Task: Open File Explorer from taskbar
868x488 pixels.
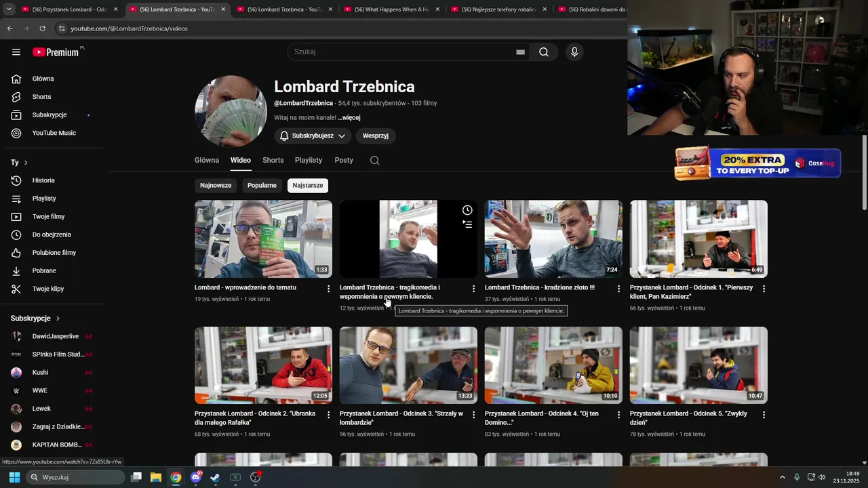Action: (156, 477)
